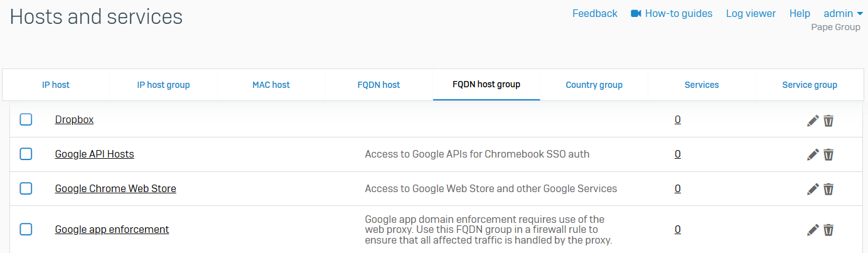Check the Google Chrome Web Store checkbox
Screen dimensions: 868x253
click(26, 188)
